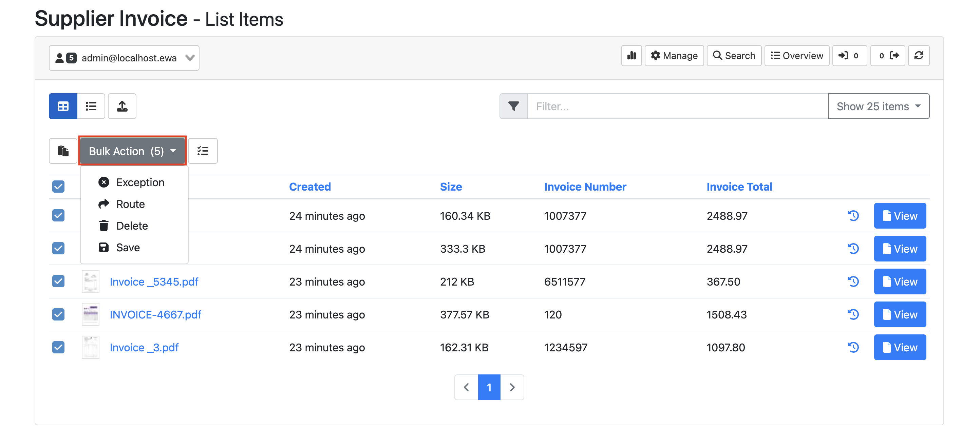Open the INVOICE-4667.pdf link

coord(155,314)
